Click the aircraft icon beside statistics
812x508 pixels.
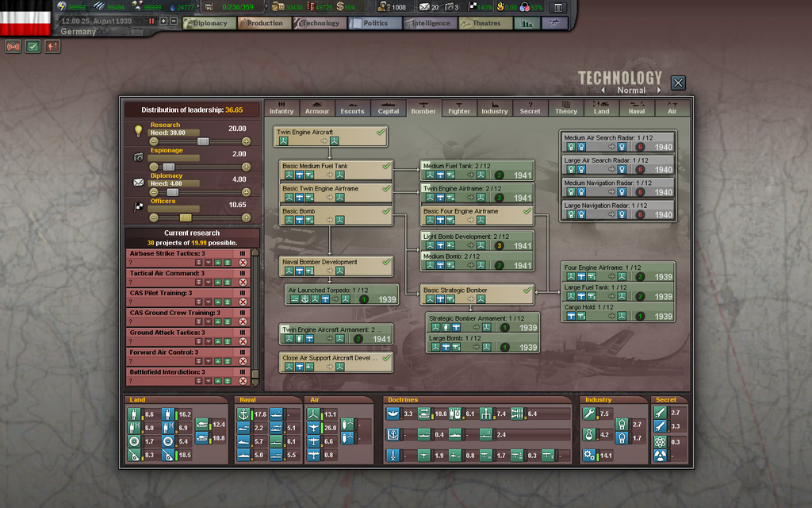[x=553, y=23]
